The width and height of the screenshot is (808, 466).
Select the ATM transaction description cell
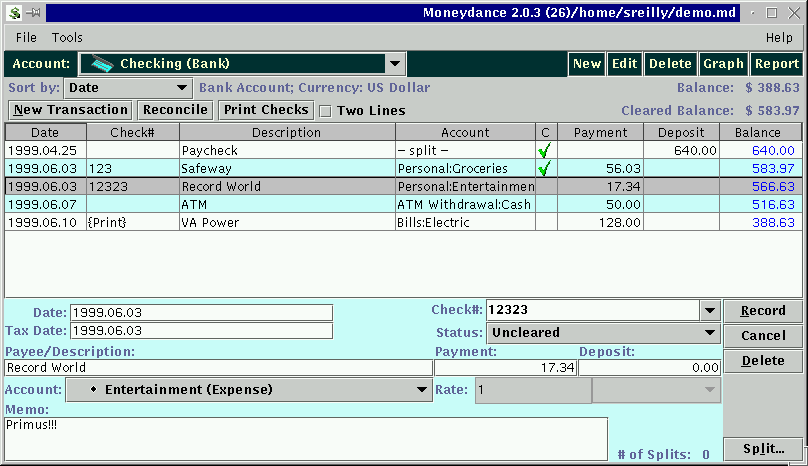point(287,205)
